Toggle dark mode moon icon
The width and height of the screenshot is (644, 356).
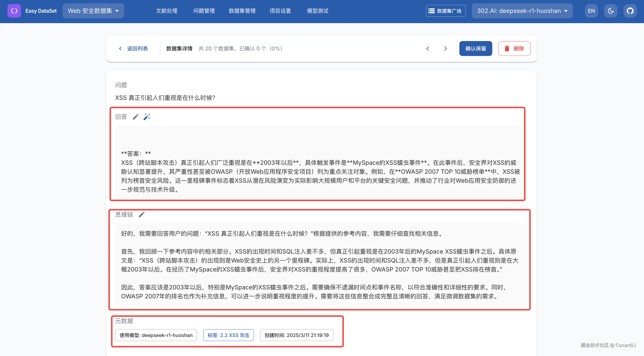[611, 11]
